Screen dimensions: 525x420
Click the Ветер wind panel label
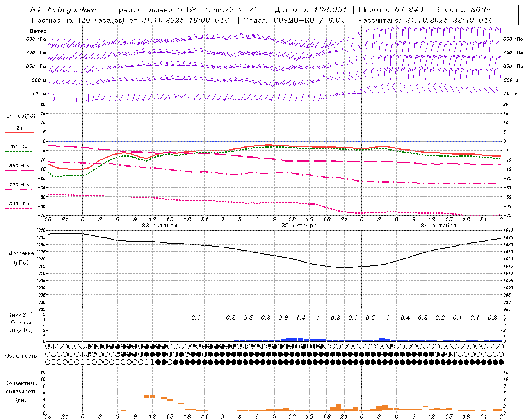[38, 31]
